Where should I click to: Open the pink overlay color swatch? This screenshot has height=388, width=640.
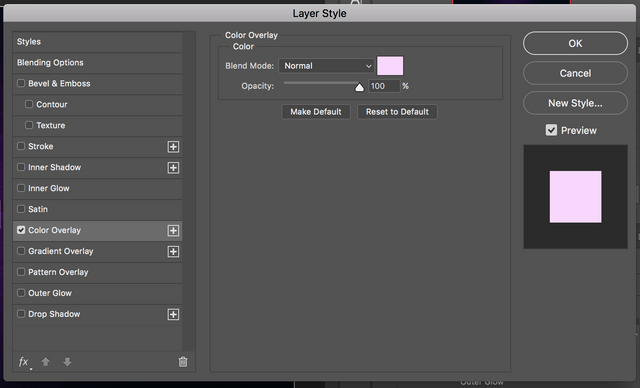coord(390,66)
